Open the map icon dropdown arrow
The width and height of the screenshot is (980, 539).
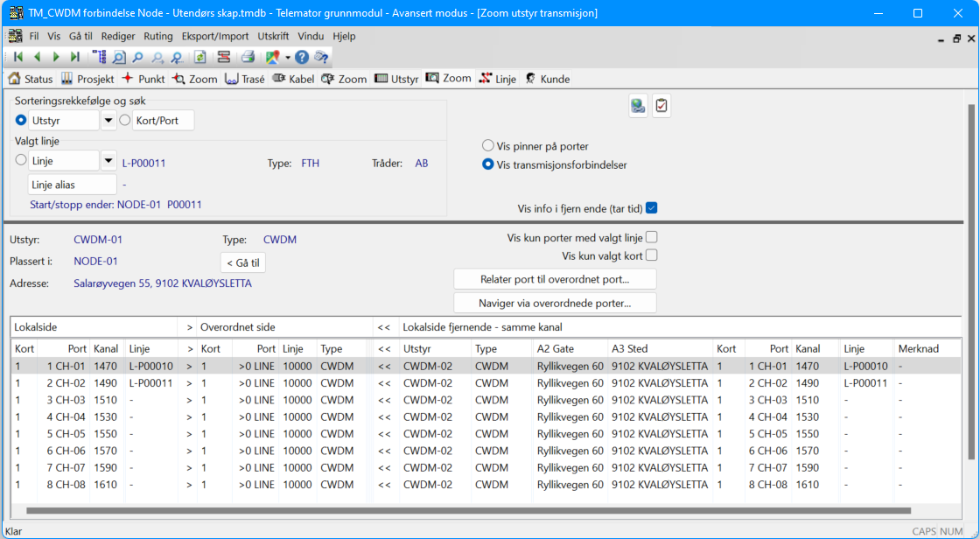[x=288, y=58]
